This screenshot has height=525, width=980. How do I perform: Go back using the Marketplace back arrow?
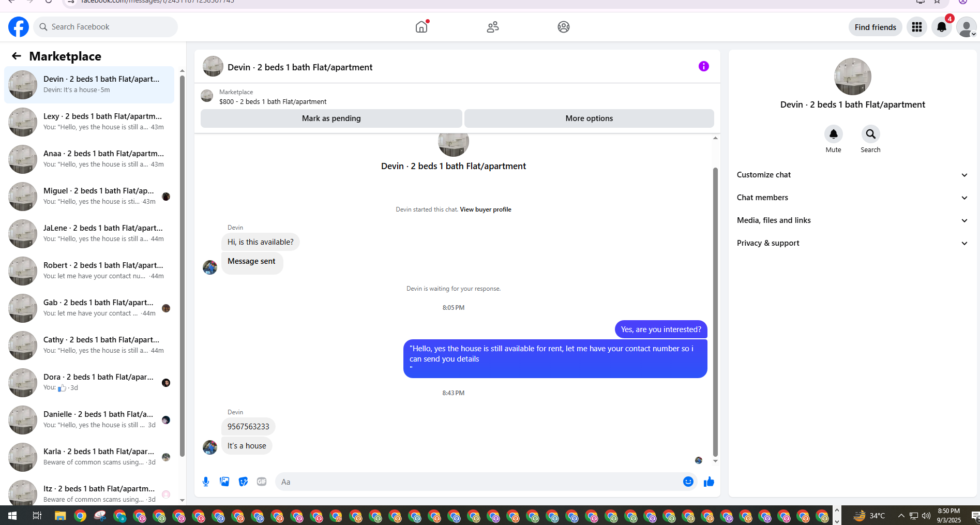click(17, 56)
